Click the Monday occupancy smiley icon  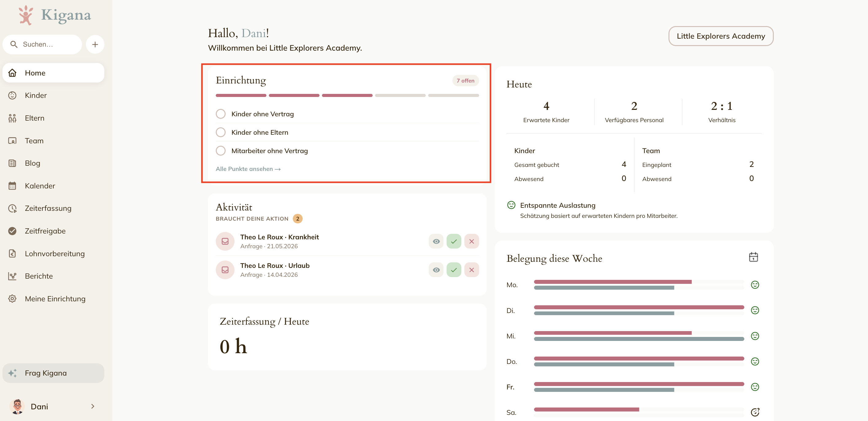[755, 285]
